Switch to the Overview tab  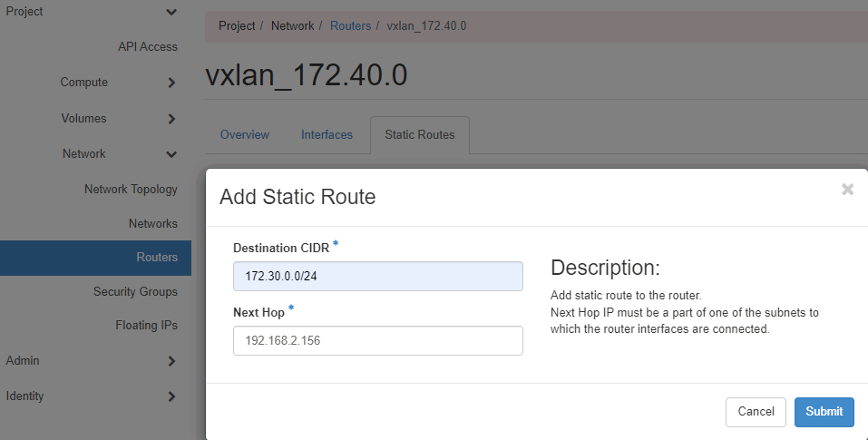pos(244,135)
